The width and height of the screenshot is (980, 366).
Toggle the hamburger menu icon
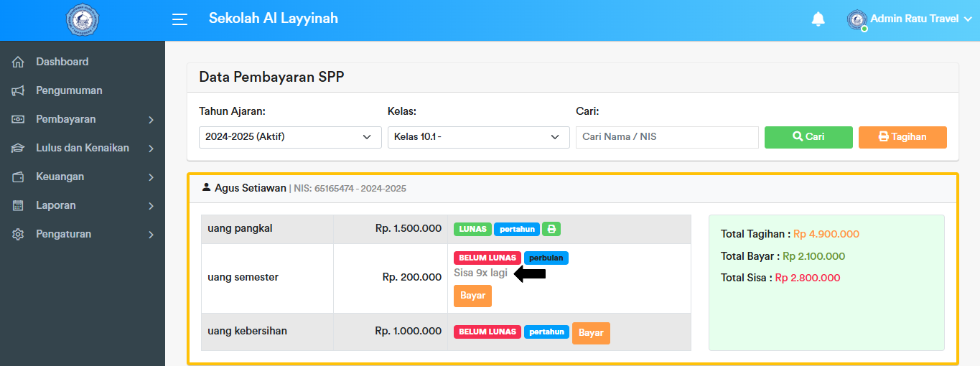click(x=180, y=19)
